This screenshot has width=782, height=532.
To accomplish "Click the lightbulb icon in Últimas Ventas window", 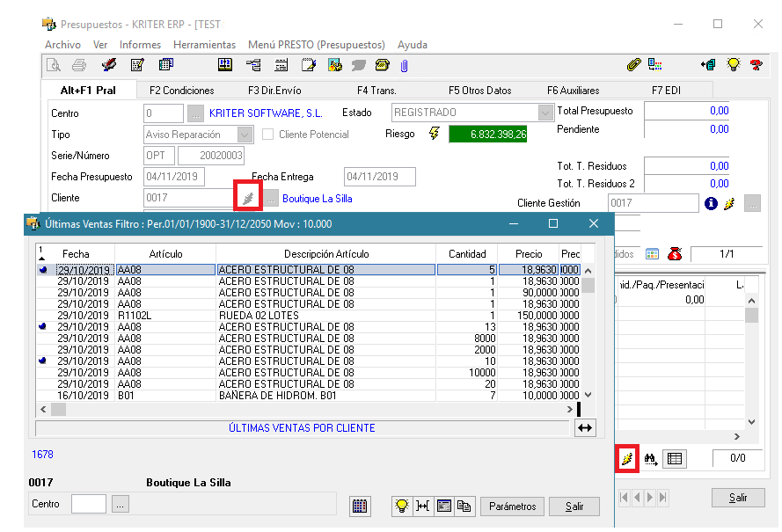I will (x=402, y=506).
